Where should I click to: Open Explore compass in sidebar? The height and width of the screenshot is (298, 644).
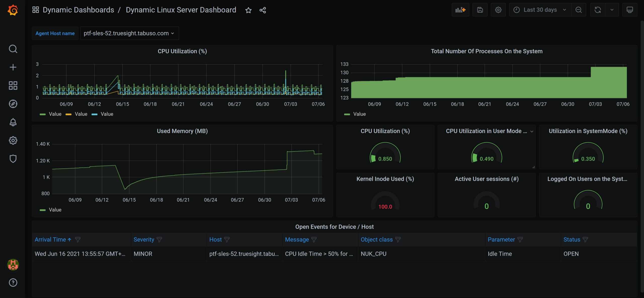(x=13, y=104)
